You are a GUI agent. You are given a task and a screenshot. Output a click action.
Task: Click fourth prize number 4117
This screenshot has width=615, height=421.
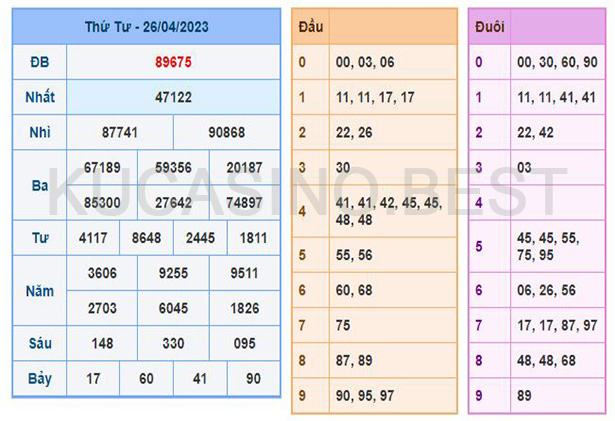tap(93, 238)
